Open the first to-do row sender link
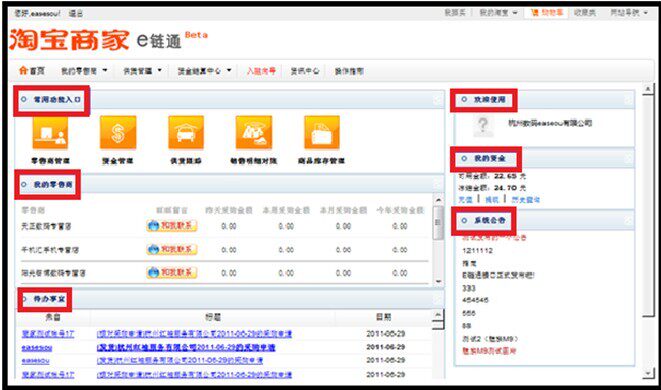Image resolution: width=661 pixels, height=390 pixels. point(48,334)
